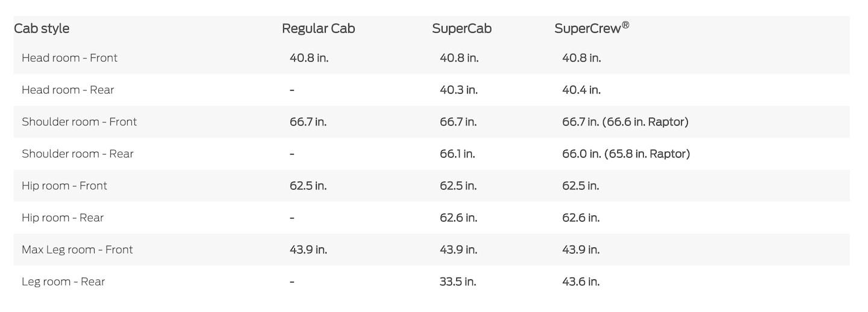Screen dimensions: 868x312
Task: Click SuperCrew rear head room value 40.4 in.
Action: [581, 90]
